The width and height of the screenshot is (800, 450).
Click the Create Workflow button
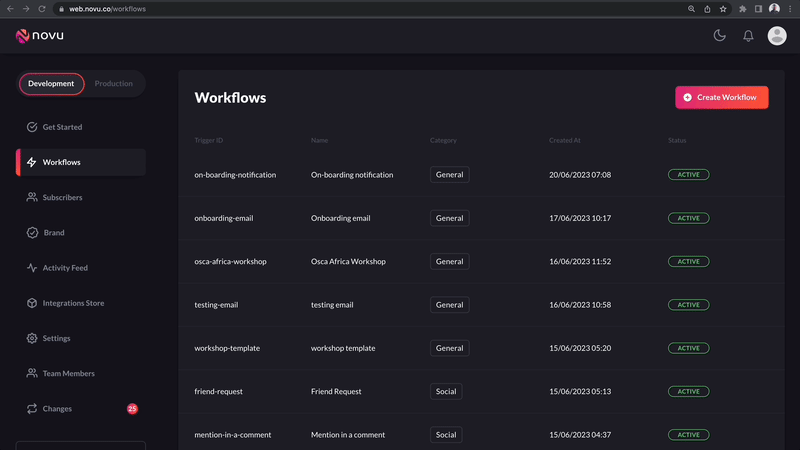tap(721, 97)
